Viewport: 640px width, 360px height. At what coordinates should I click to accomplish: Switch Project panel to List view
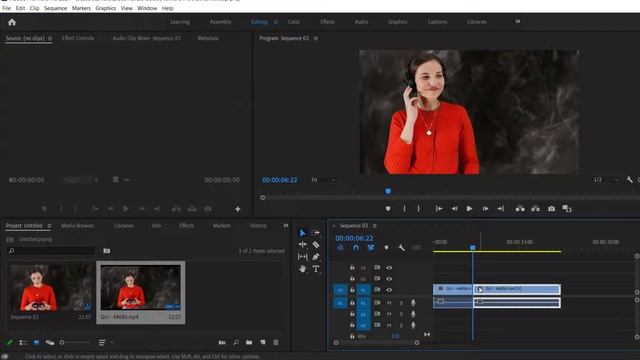pyautogui.click(x=23, y=342)
